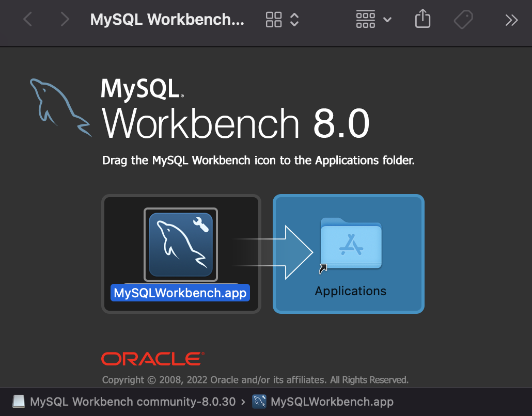Click the MySQL Workbench... window title
The height and width of the screenshot is (416, 532).
pos(167,19)
